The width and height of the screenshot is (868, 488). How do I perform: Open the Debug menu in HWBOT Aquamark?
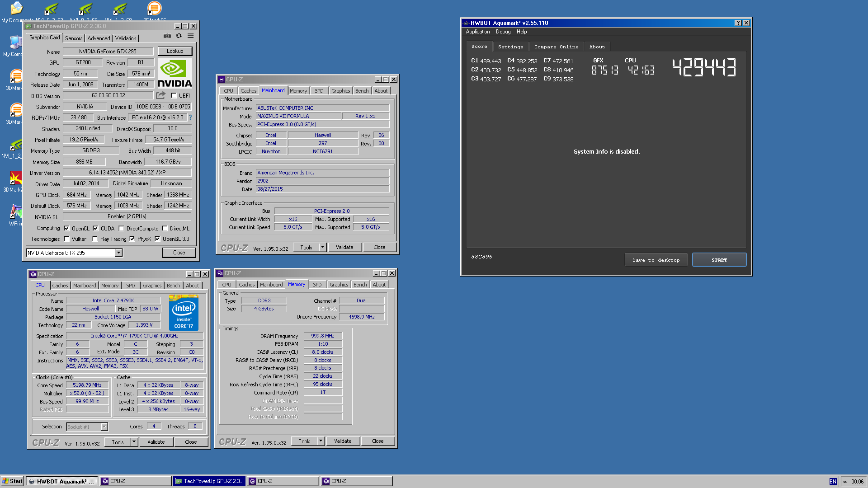pos(503,32)
